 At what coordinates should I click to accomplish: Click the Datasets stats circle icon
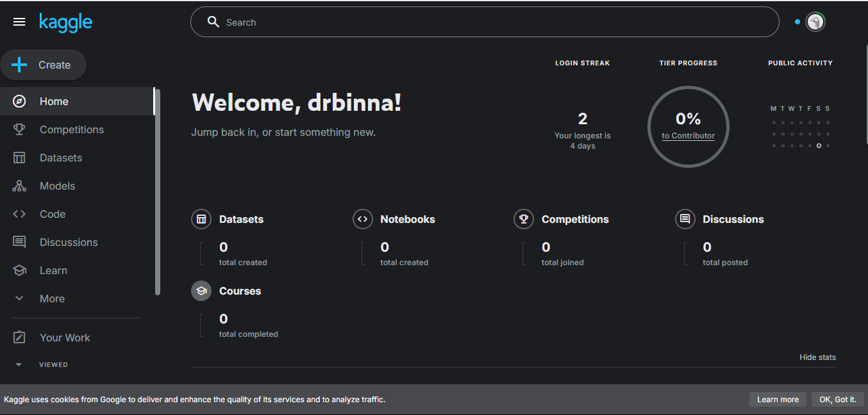201,219
